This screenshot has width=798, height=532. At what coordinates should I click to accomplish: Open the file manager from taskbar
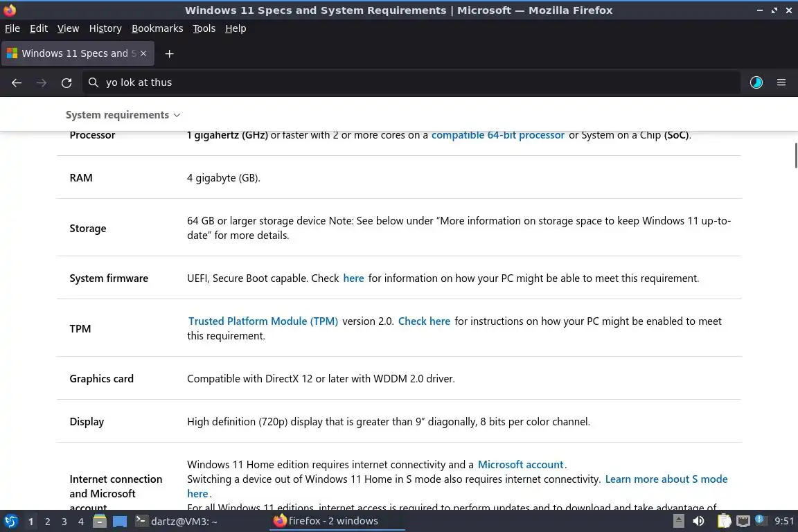point(100,521)
